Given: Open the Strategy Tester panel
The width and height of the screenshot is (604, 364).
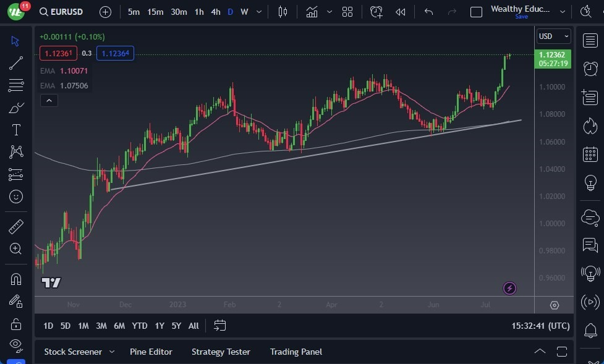Looking at the screenshot, I should [221, 352].
